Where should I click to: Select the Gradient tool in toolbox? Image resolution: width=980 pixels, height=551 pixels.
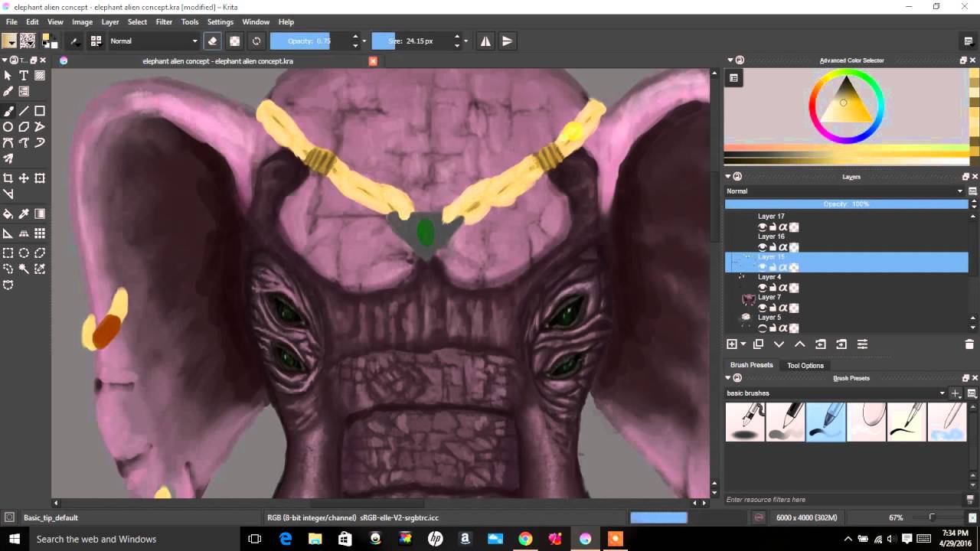(40, 214)
